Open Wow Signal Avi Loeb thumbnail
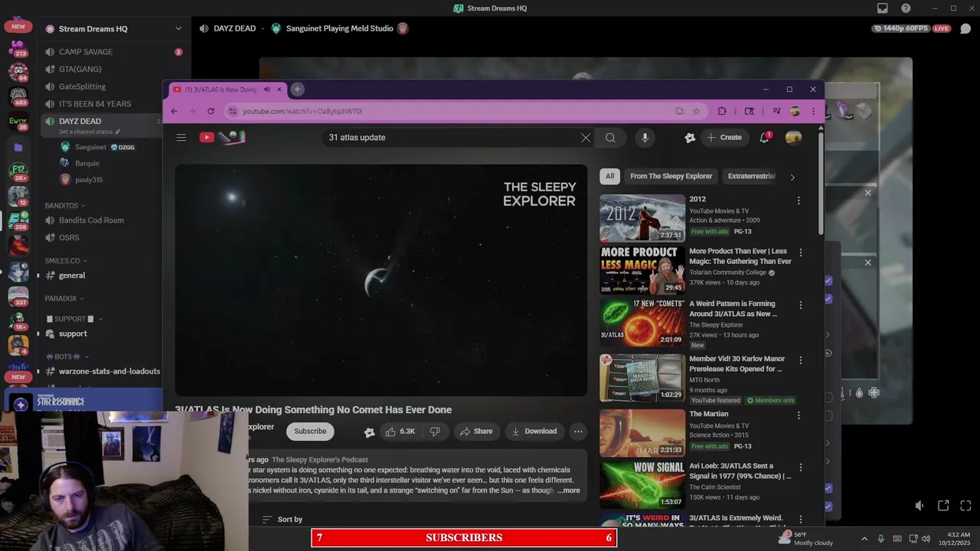 [642, 485]
